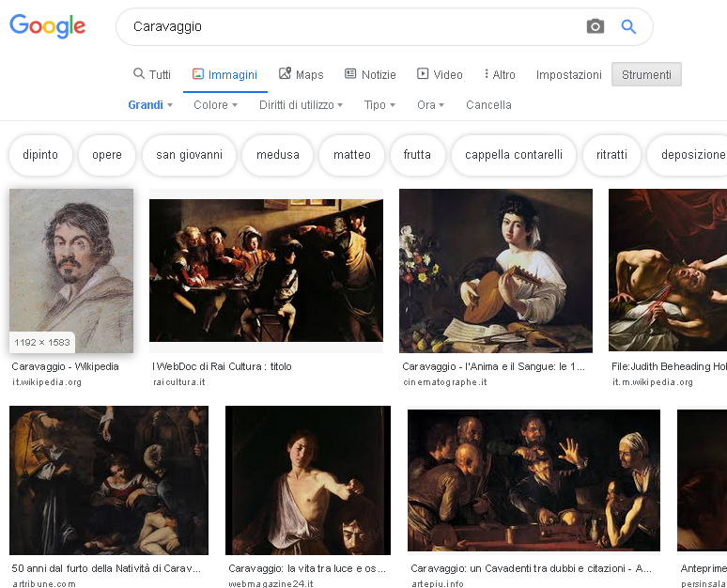Open un Cavadenti tra dubbi title
727x588 pixels.
(532, 568)
